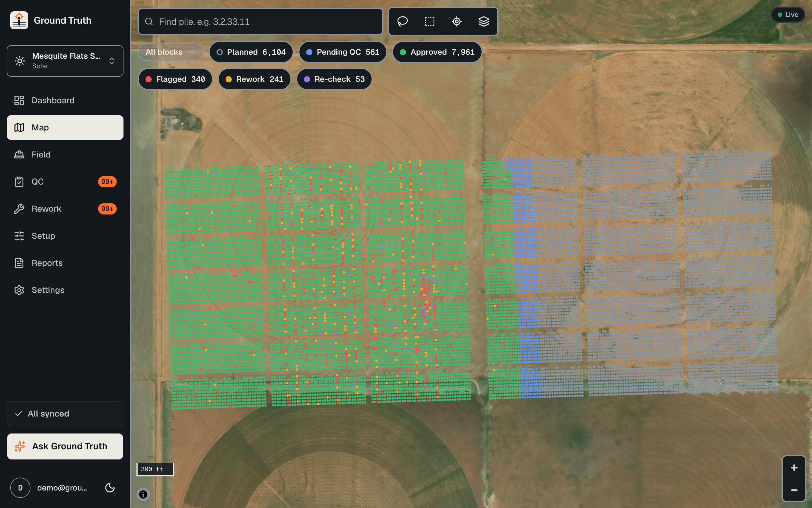Toggle the Re-check 53 filter
Screen dimensions: 812x508
click(x=334, y=79)
